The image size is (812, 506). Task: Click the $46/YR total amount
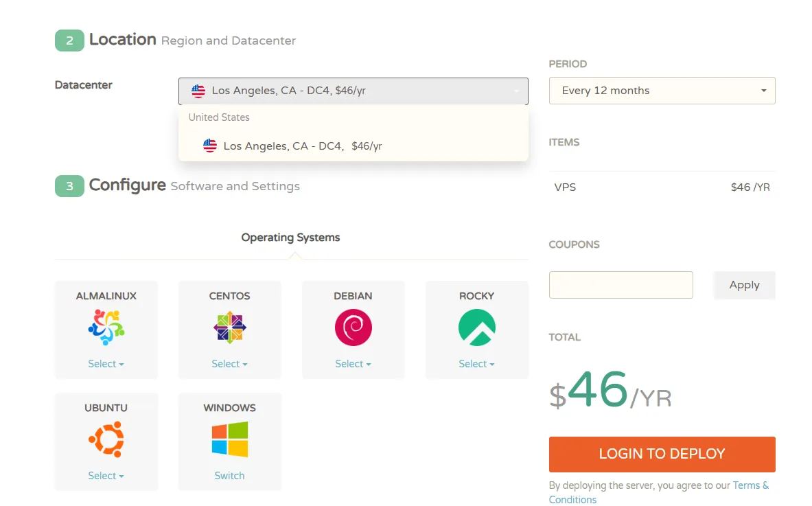click(610, 391)
